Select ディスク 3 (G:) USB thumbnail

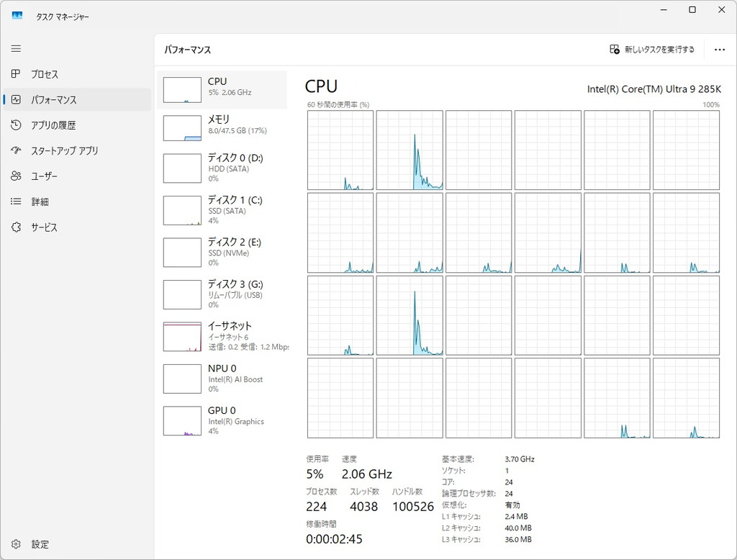click(x=182, y=294)
